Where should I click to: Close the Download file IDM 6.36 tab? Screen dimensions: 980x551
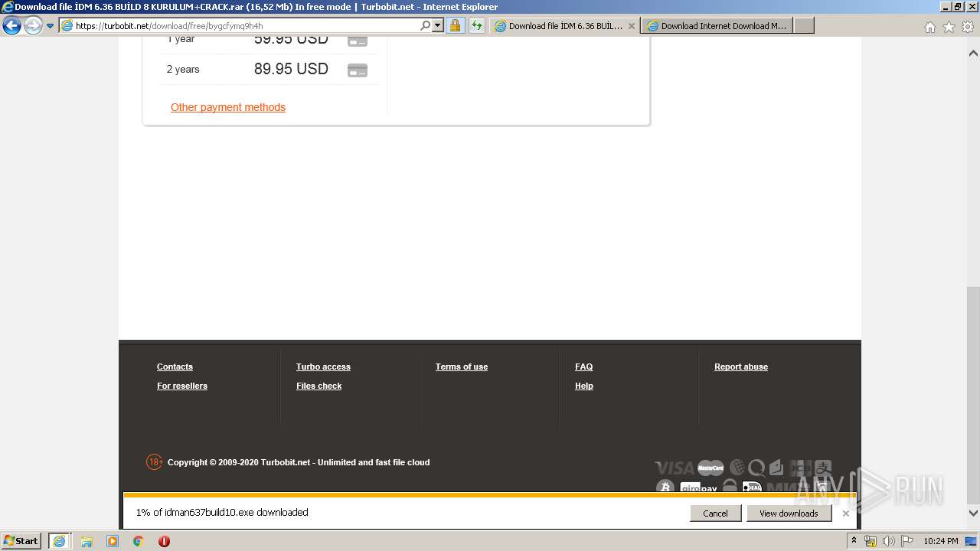pos(632,25)
